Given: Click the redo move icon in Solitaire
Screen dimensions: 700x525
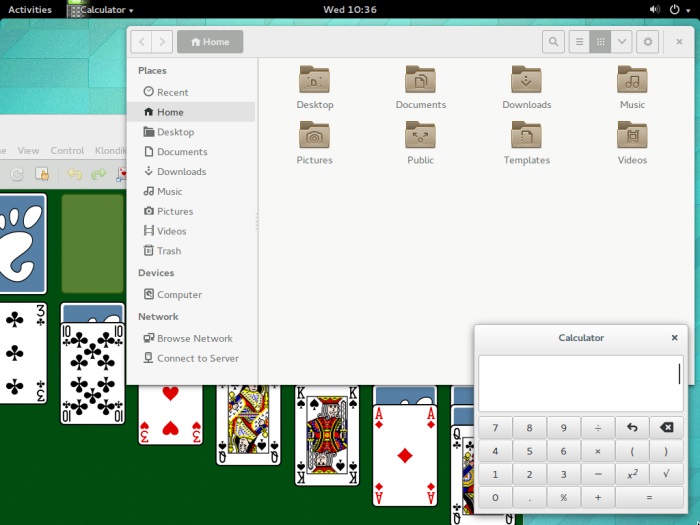Looking at the screenshot, I should [x=99, y=174].
